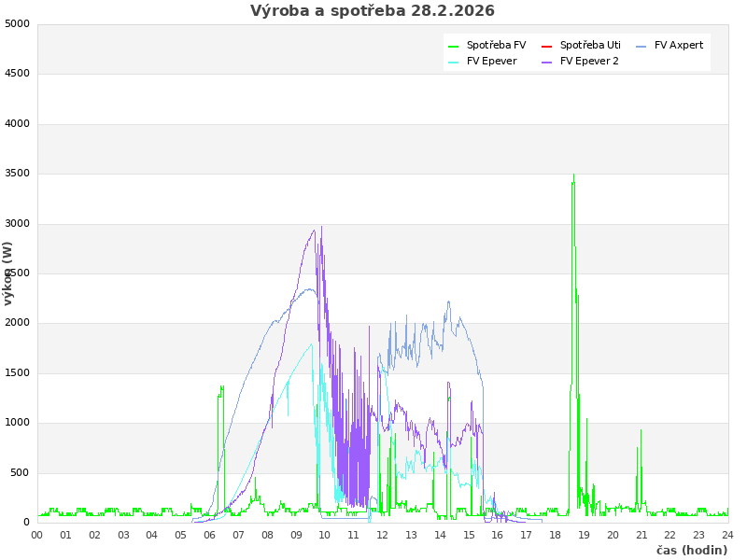Click the y-axis title výkon (W)

click(x=8, y=273)
